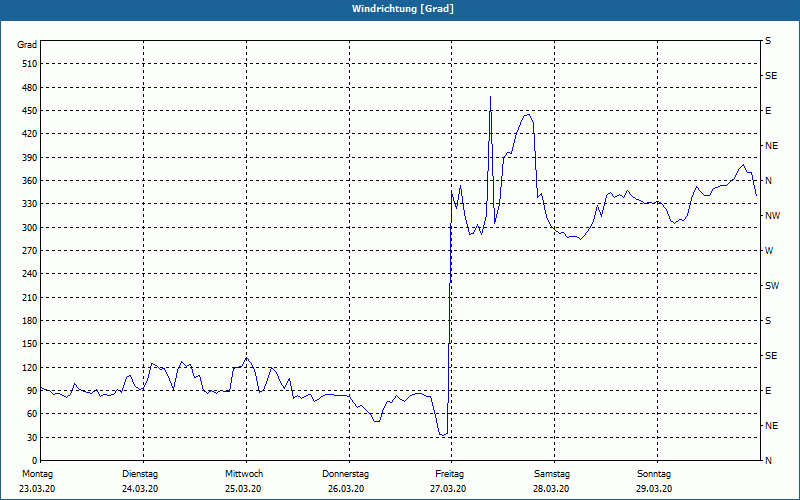Screen dimensions: 800x500
Task: Click the date 26.03.20
Action: pos(346,489)
